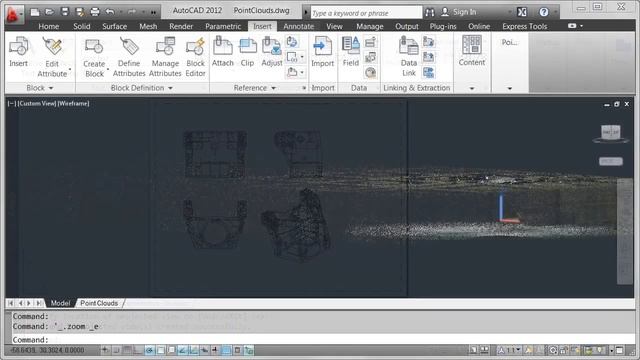This screenshot has height=360, width=640.
Task: Click the Reference panel dialog launcher arrow
Action: (x=304, y=88)
